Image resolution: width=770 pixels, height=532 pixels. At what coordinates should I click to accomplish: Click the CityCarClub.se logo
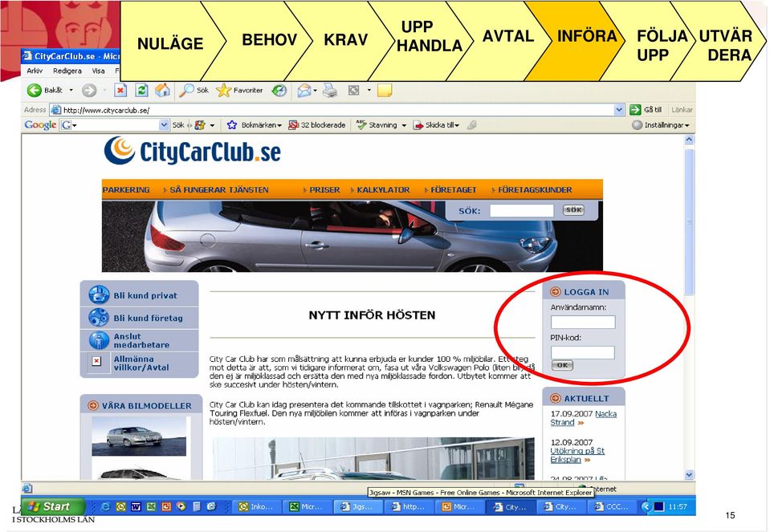193,151
